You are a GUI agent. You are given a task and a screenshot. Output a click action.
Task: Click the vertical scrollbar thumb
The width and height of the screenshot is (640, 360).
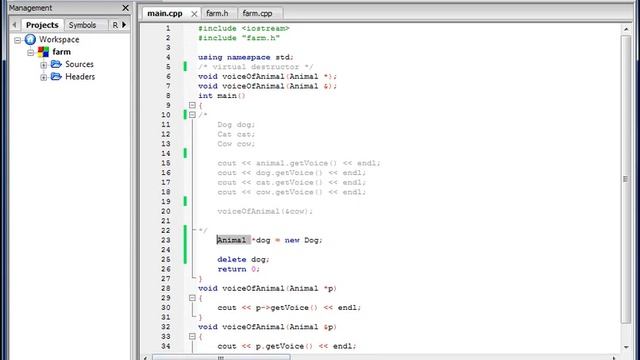pyautogui.click(x=626, y=179)
